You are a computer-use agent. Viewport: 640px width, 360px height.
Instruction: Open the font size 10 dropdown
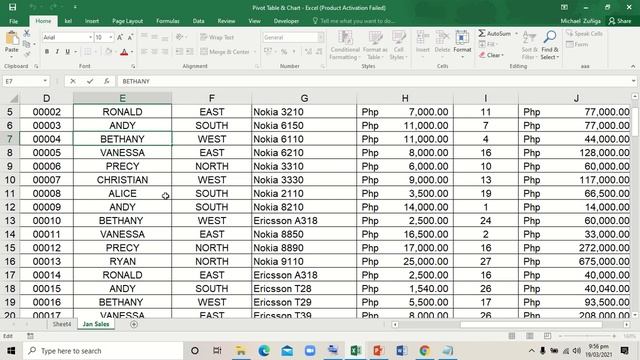pyautogui.click(x=111, y=37)
